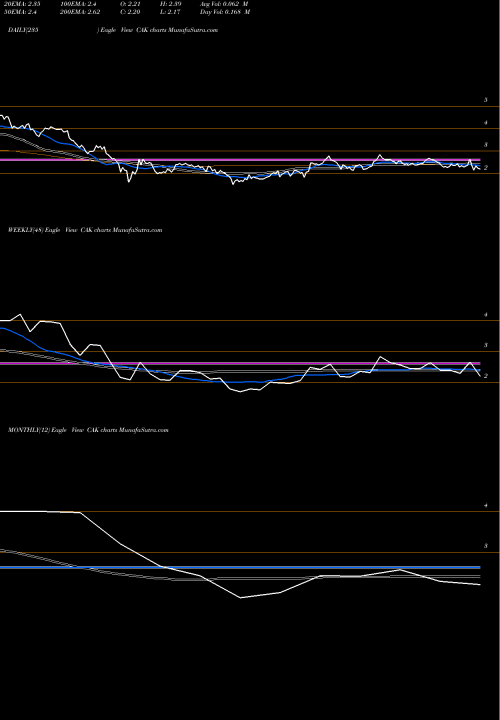Click the weekly chart axis label 3
Viewport: 500px width, 720px height.
(x=485, y=345)
